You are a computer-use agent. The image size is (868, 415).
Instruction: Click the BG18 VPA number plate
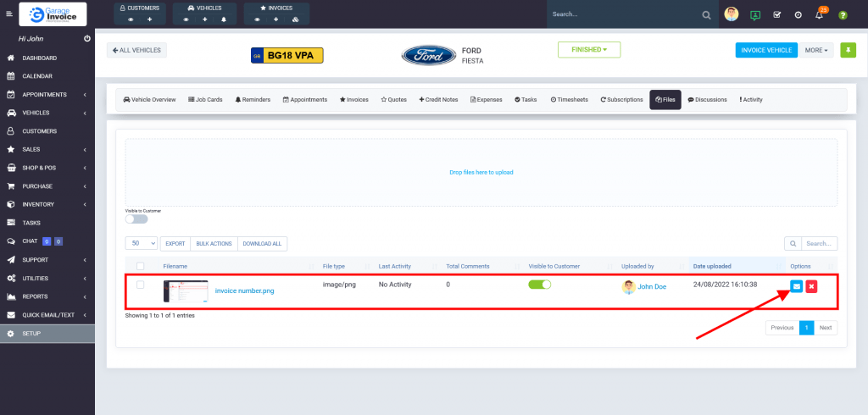pos(287,55)
